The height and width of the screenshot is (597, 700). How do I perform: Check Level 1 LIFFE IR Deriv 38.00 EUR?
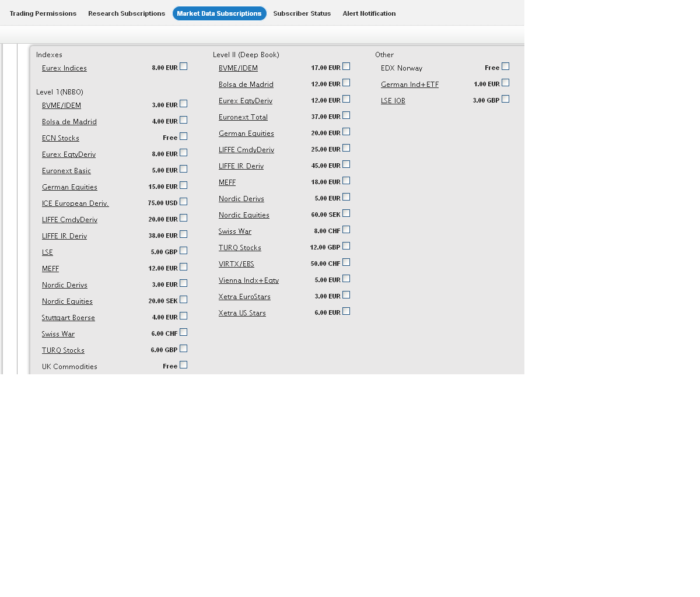pyautogui.click(x=184, y=234)
